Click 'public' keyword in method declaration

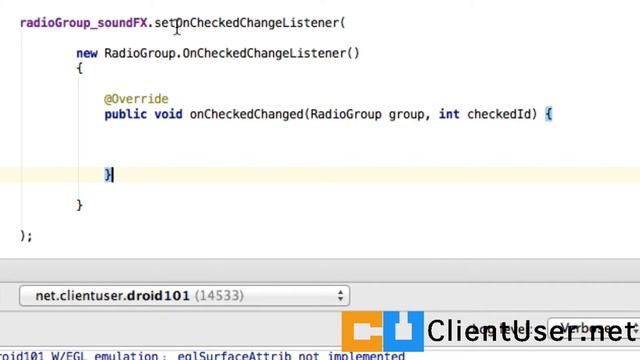click(x=125, y=114)
